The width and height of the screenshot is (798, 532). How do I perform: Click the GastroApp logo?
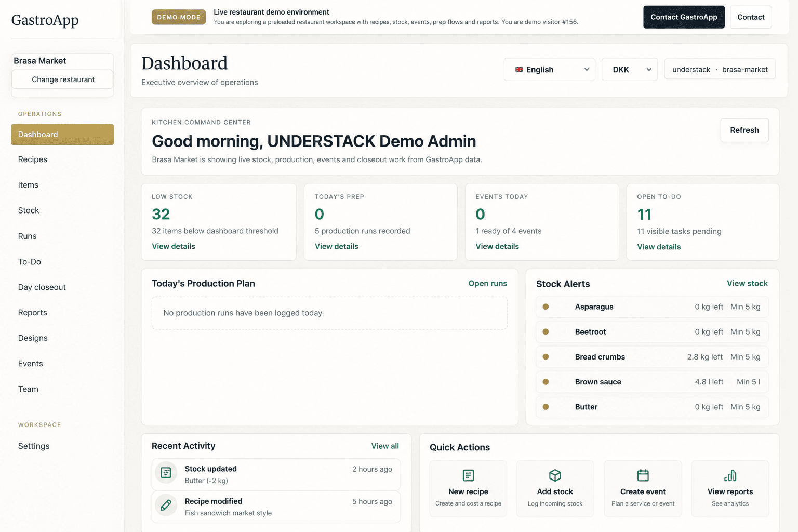click(45, 20)
